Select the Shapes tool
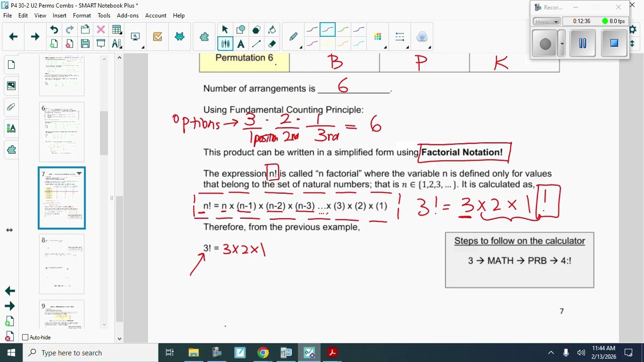 (x=240, y=30)
